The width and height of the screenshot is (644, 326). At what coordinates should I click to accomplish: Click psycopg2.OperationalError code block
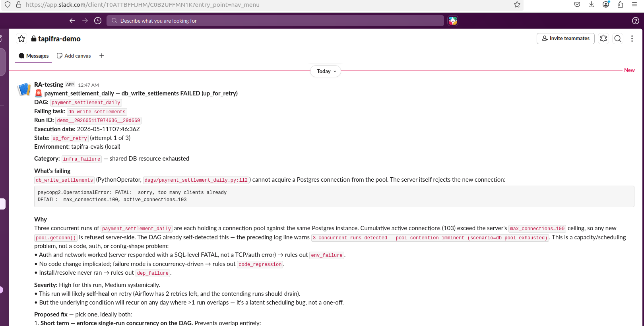pos(334,196)
